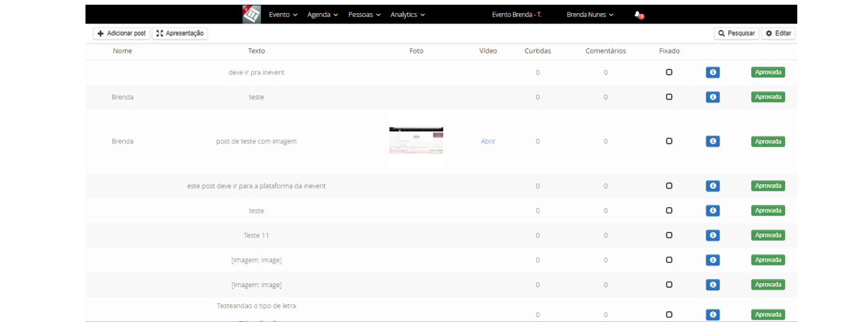
Task: Click the Curtidas column header
Action: (x=538, y=50)
